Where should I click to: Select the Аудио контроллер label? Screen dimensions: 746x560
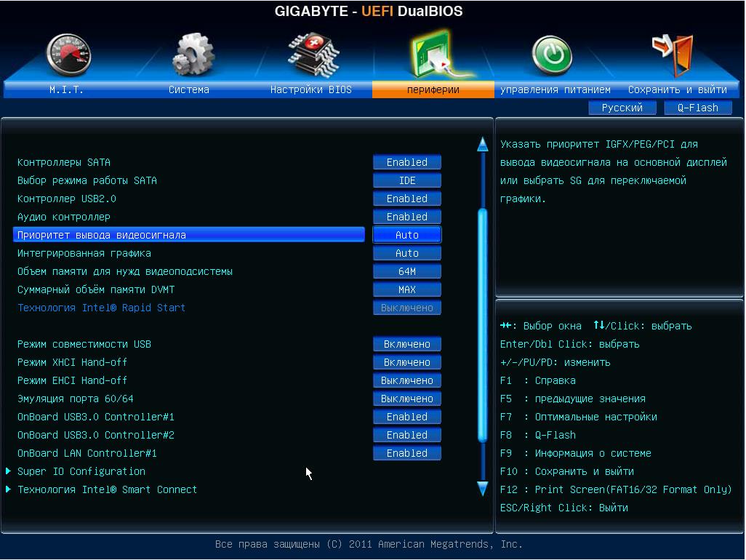point(64,217)
